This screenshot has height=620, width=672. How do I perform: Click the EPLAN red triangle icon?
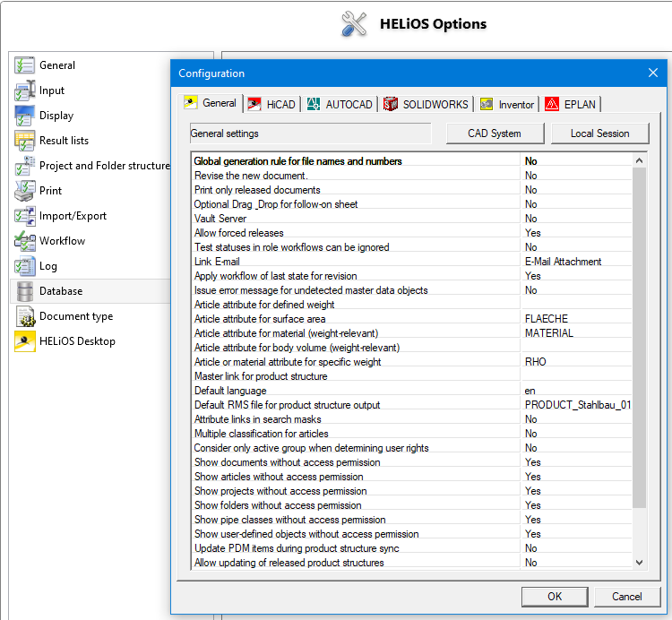552,104
